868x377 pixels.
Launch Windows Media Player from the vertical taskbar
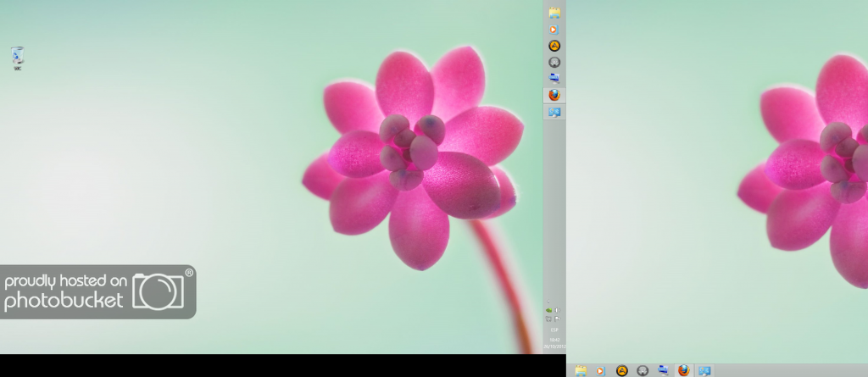pyautogui.click(x=554, y=30)
